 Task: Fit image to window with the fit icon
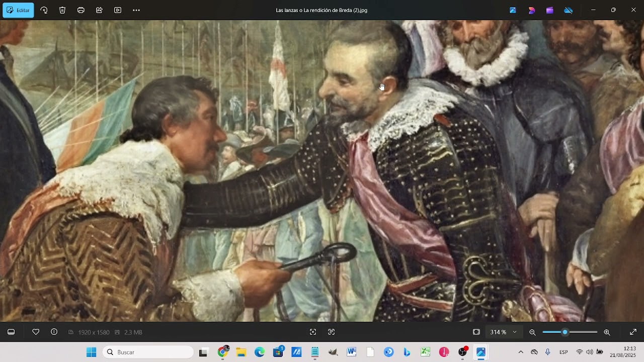476,332
